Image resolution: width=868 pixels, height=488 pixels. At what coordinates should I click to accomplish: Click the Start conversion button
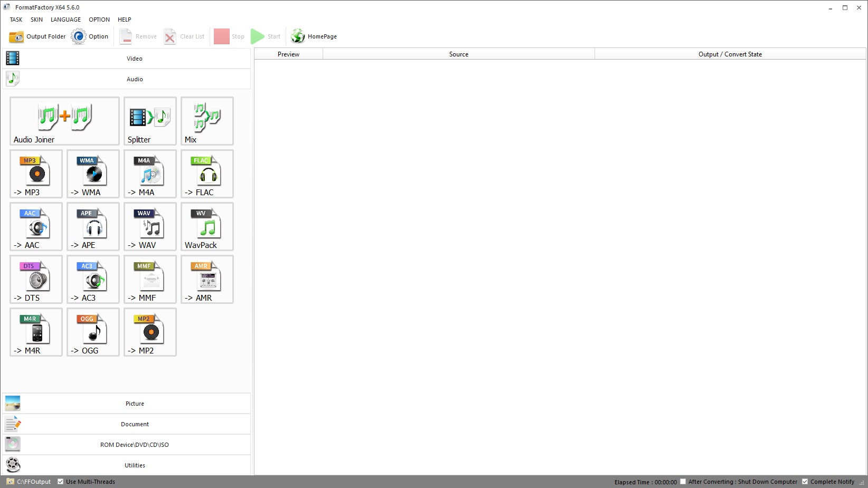[266, 36]
